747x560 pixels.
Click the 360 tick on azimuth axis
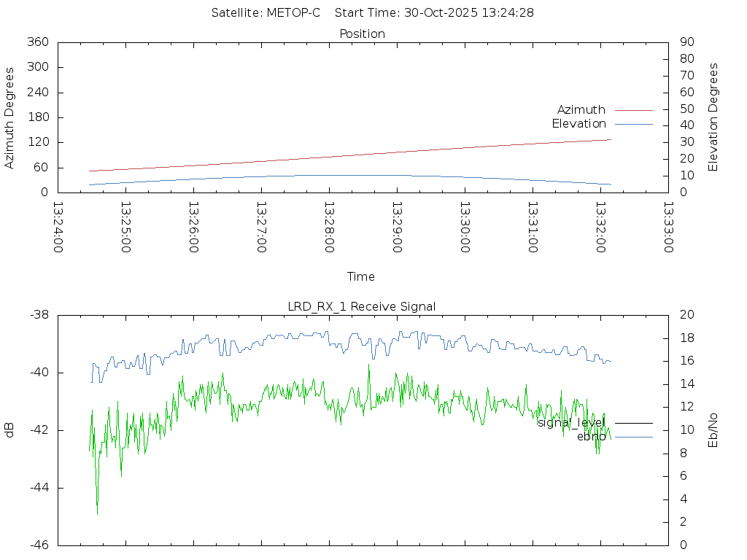click(x=37, y=42)
